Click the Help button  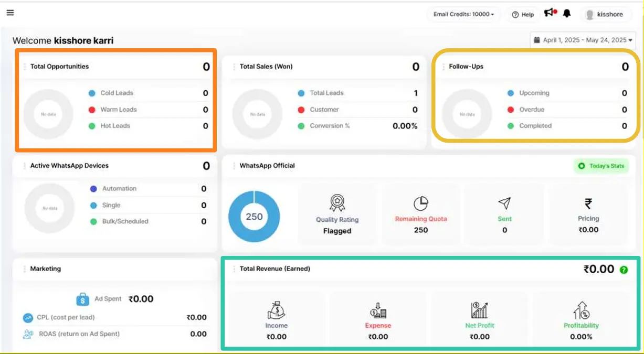(x=523, y=15)
